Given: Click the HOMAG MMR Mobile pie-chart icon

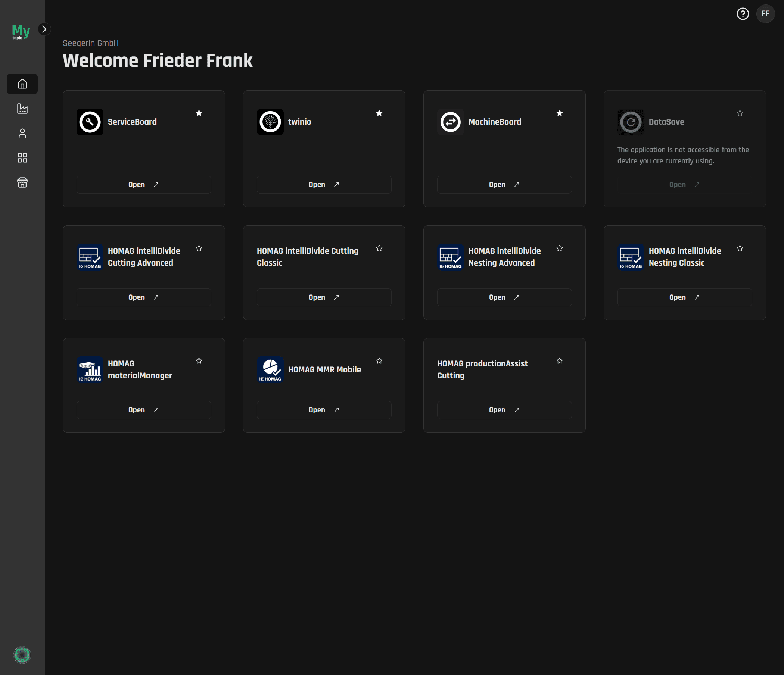Looking at the screenshot, I should coord(270,369).
